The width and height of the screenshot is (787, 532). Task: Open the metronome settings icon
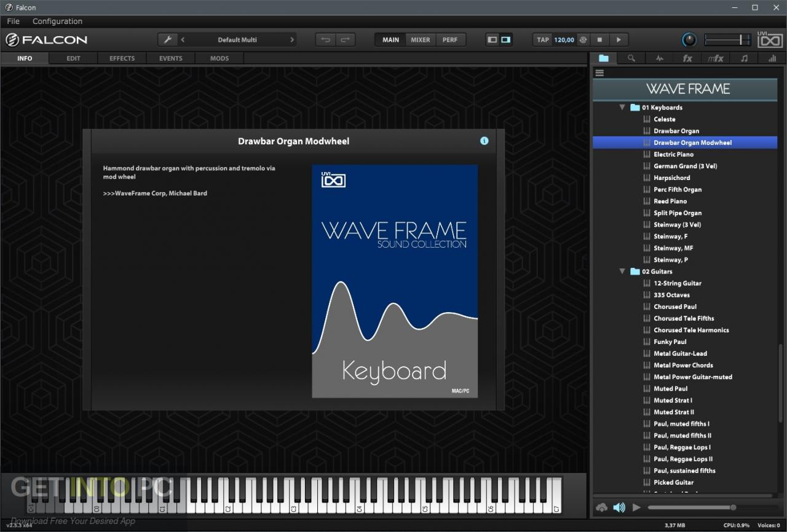[x=582, y=40]
